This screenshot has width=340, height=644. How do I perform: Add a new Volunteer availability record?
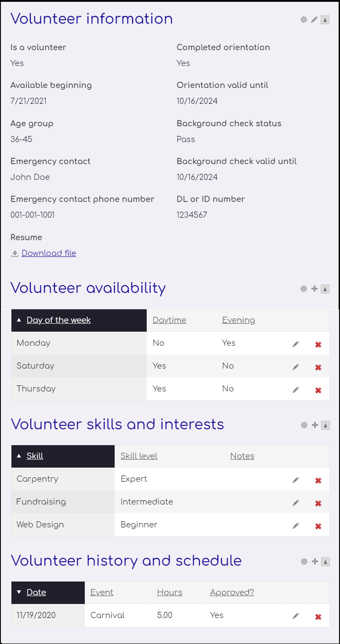[314, 289]
